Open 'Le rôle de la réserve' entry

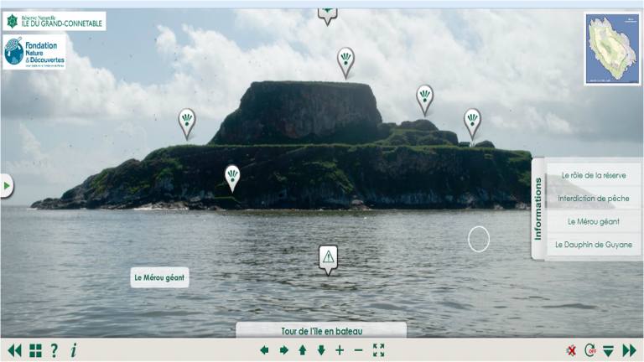point(593,175)
